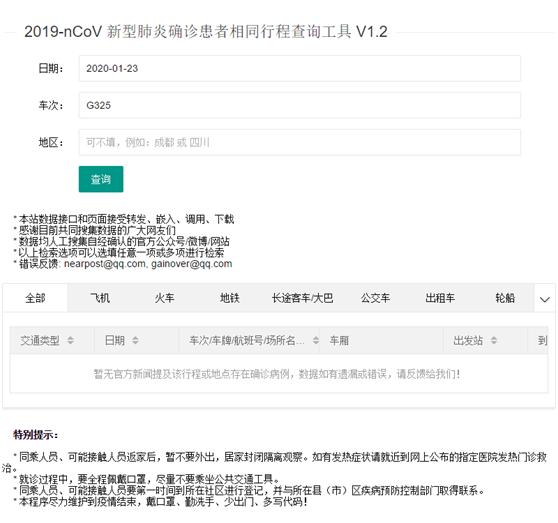This screenshot has height=523, width=558.
Task: Sort by 交通类型 column arrows
Action: (x=70, y=340)
